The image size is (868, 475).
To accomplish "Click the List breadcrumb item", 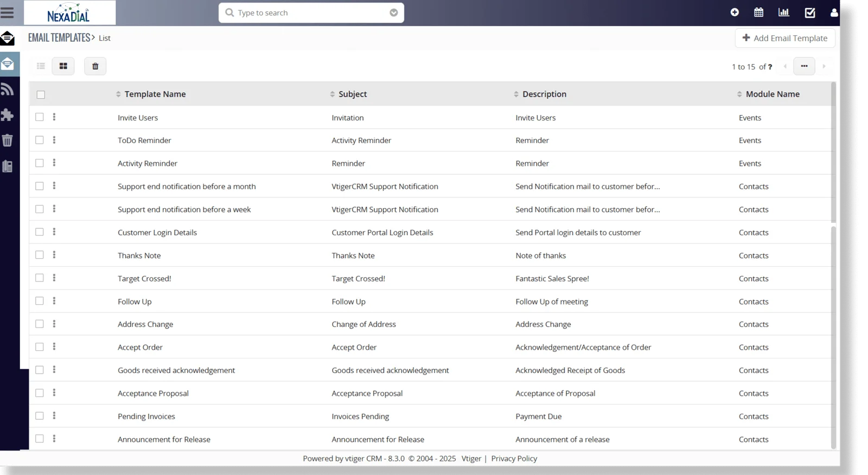I will pyautogui.click(x=105, y=38).
